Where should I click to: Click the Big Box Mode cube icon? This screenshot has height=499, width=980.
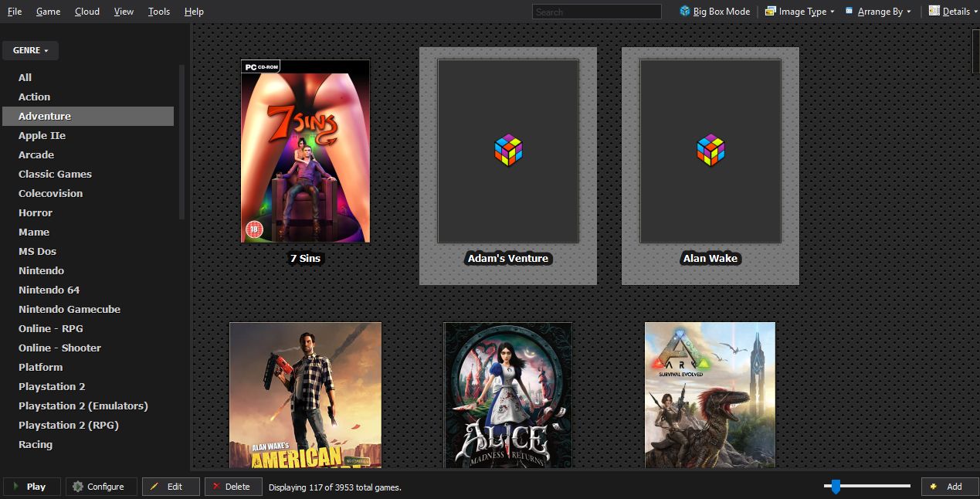click(x=685, y=11)
